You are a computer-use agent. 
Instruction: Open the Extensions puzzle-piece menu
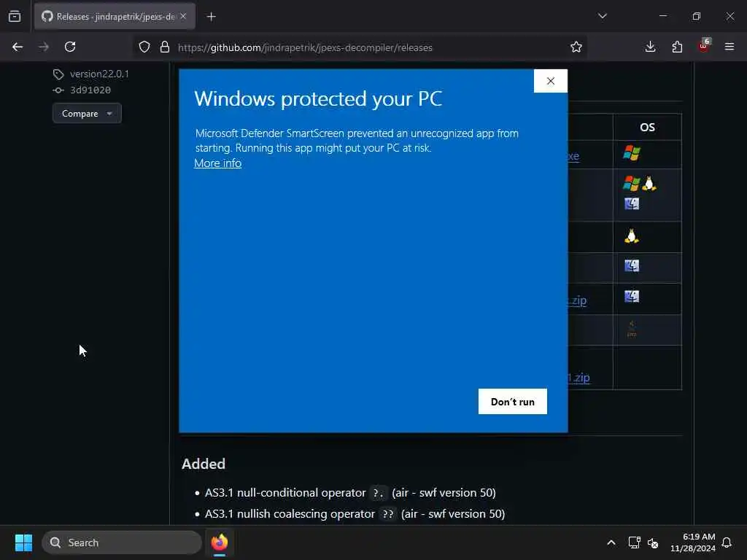click(677, 47)
